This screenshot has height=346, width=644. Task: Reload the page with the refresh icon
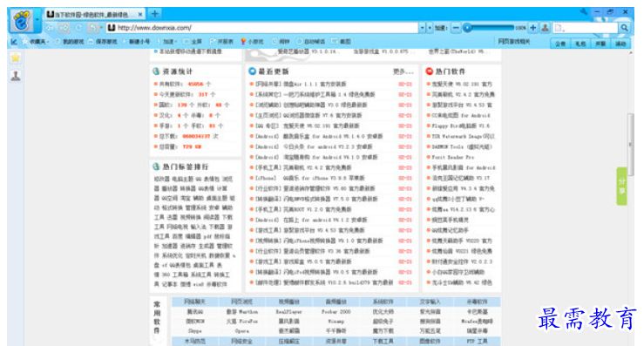(78, 28)
